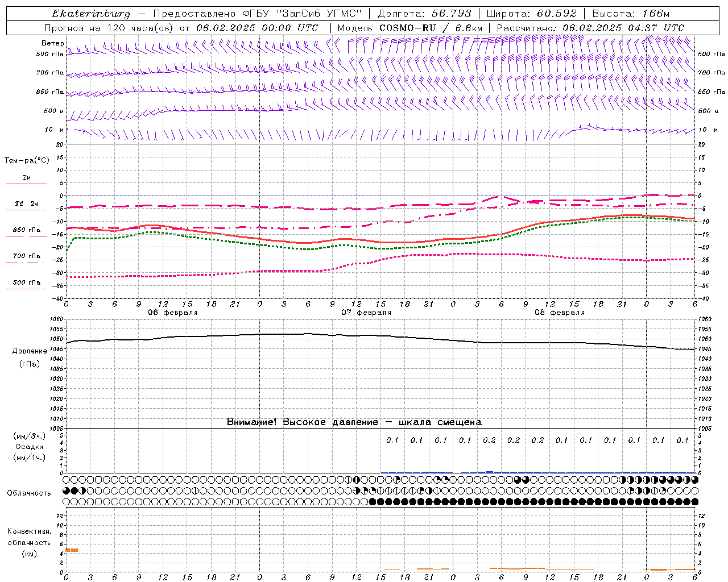Screen dimensions: 728x582
Task: Select the Прогноз на 120 часа(ов) text
Action: point(109,28)
